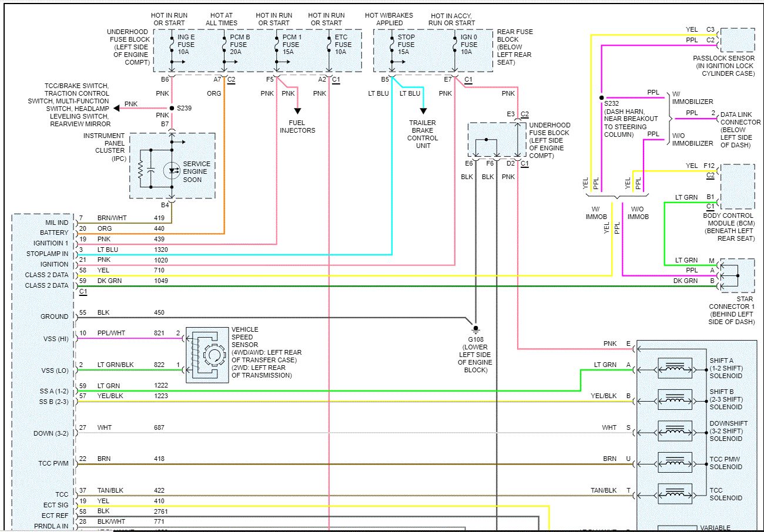Click the VSS (HI) pin label
This screenshot has height=532, width=764.
coord(55,338)
